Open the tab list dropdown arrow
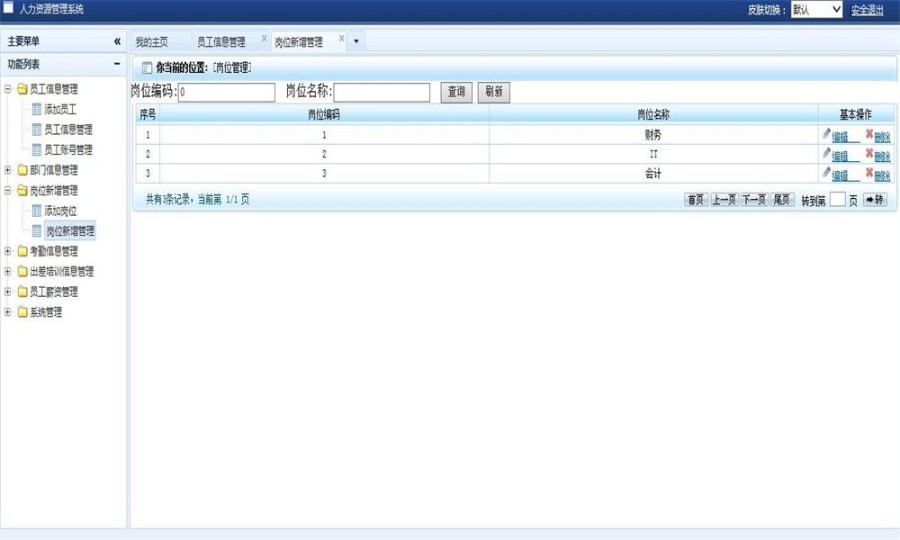The image size is (900, 540). 356,41
